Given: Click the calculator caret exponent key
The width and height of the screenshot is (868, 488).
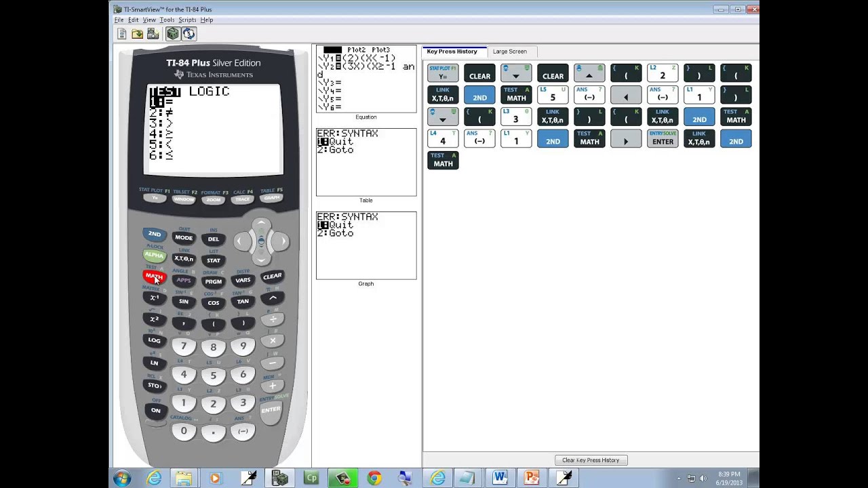Looking at the screenshot, I should (273, 298).
